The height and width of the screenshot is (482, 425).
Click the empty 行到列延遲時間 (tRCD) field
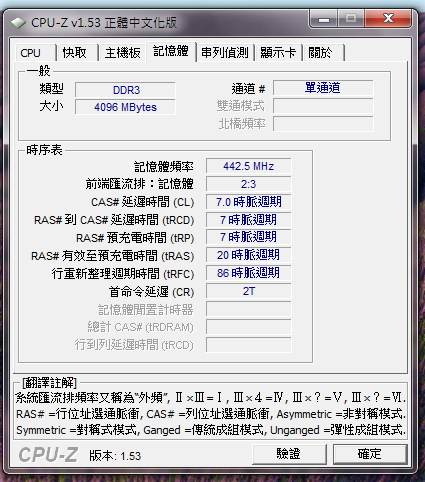coord(249,345)
